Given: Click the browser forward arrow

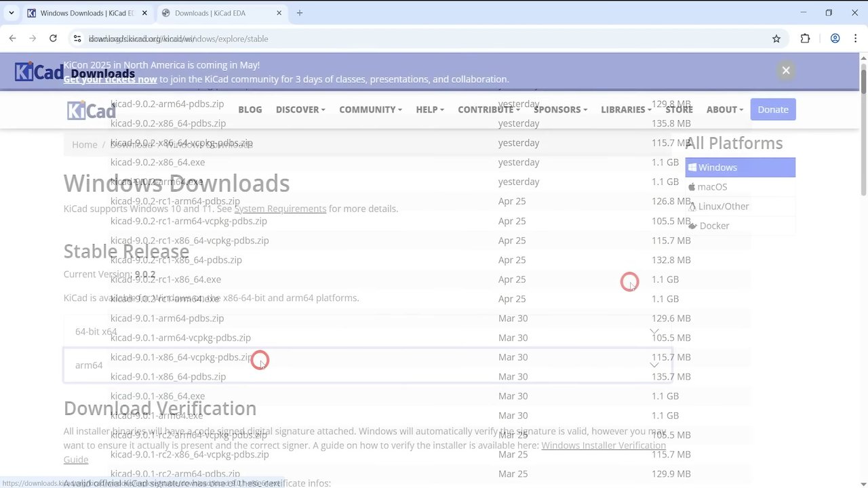Looking at the screenshot, I should click(x=33, y=39).
